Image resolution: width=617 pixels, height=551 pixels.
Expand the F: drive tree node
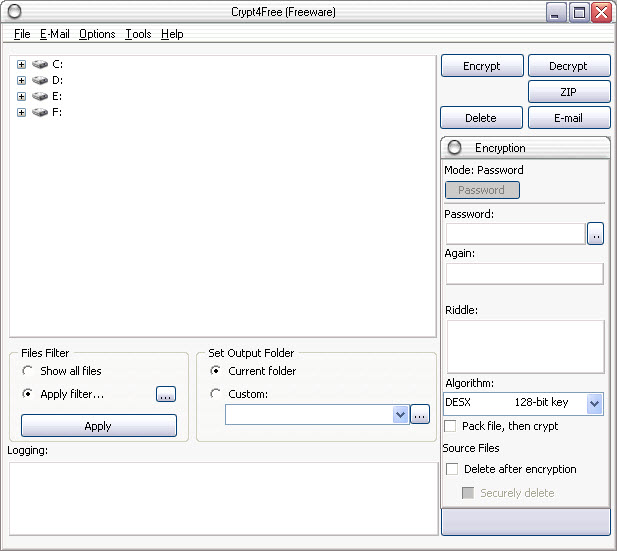22,113
